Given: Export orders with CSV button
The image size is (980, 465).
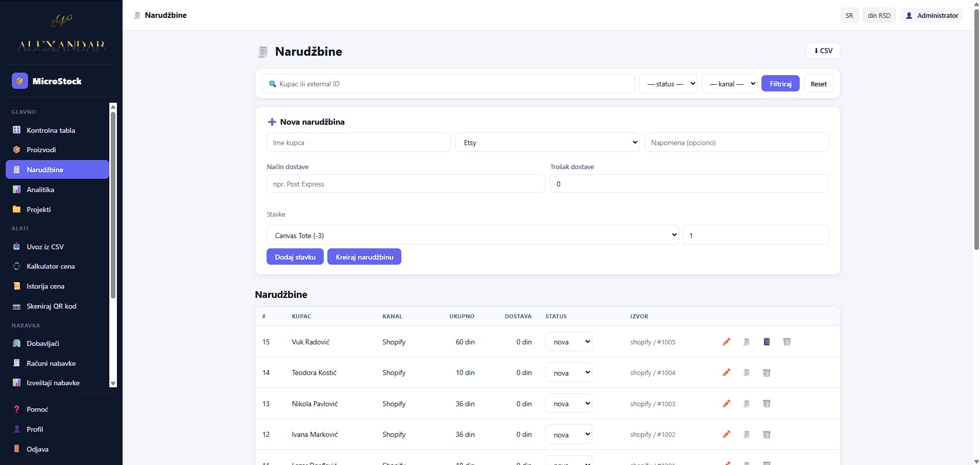Looking at the screenshot, I should [x=823, y=51].
